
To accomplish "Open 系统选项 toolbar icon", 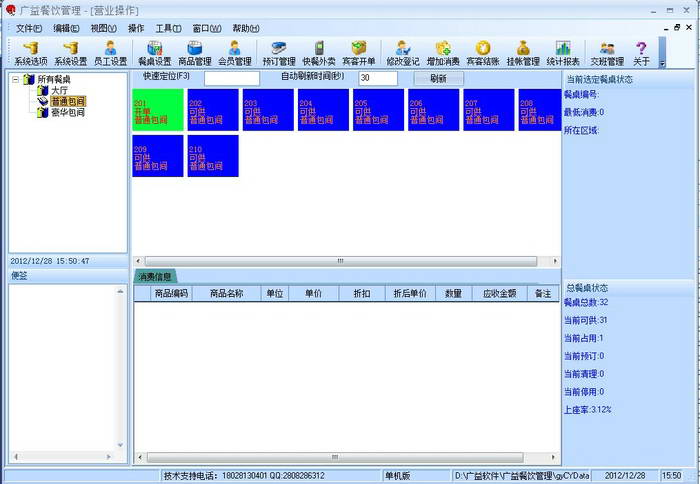I will point(30,53).
